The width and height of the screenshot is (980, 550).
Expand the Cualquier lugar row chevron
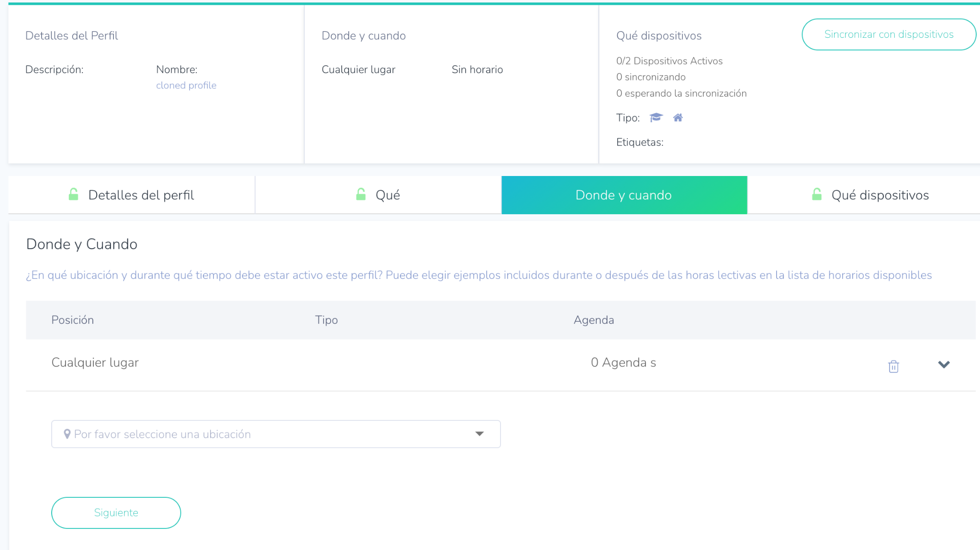coord(944,364)
